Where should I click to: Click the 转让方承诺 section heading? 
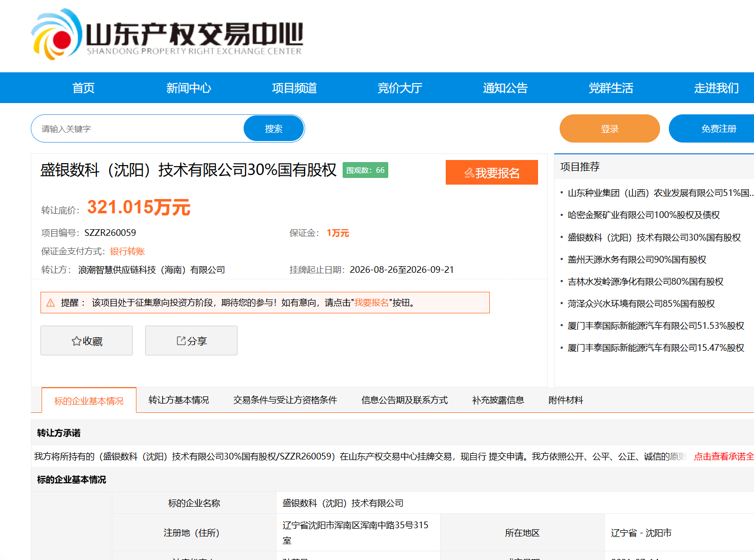point(58,433)
